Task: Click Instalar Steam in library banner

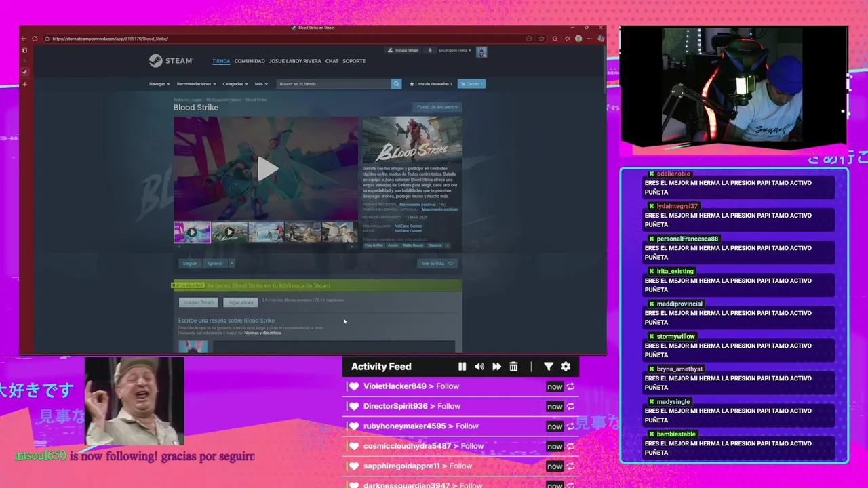Action: click(199, 302)
